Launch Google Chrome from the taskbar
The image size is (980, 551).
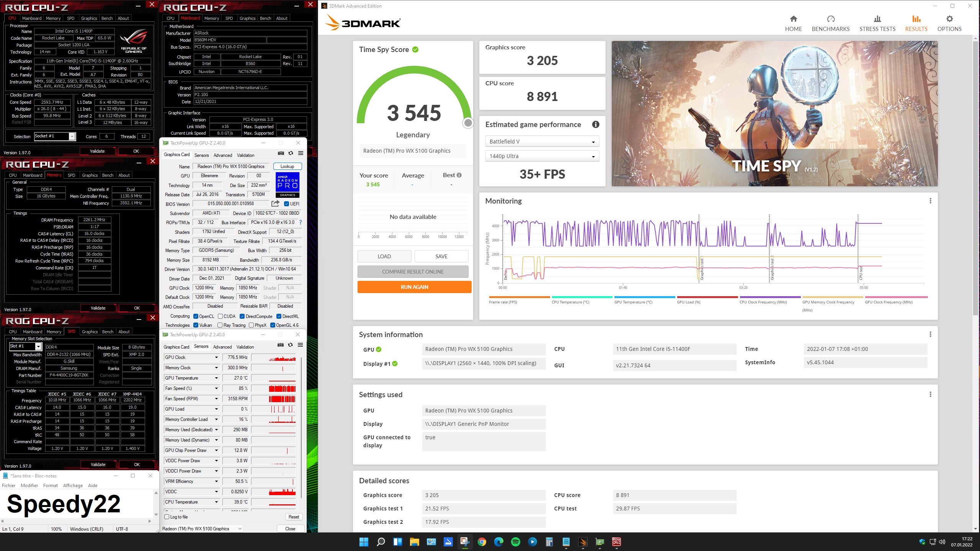pyautogui.click(x=482, y=542)
